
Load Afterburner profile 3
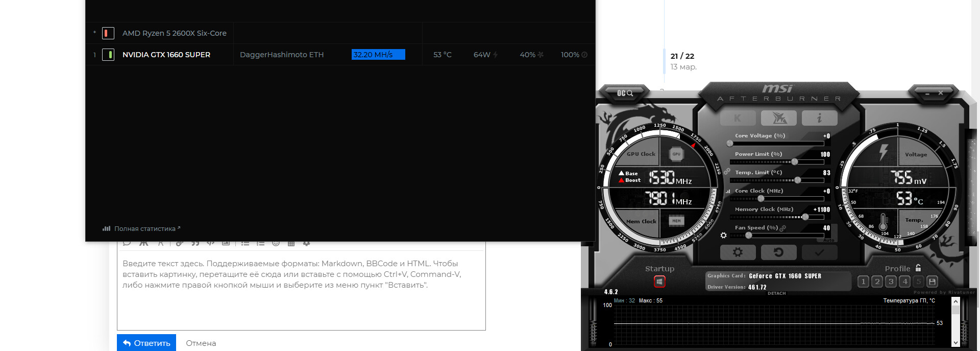click(891, 282)
